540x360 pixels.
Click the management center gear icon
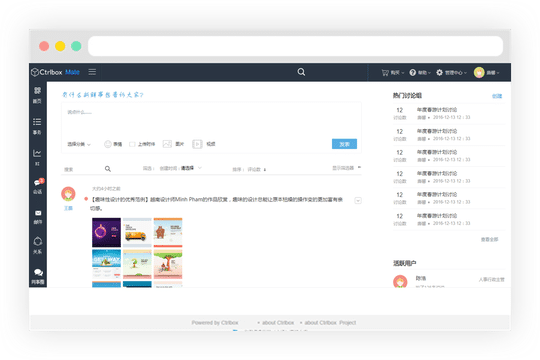(x=439, y=72)
